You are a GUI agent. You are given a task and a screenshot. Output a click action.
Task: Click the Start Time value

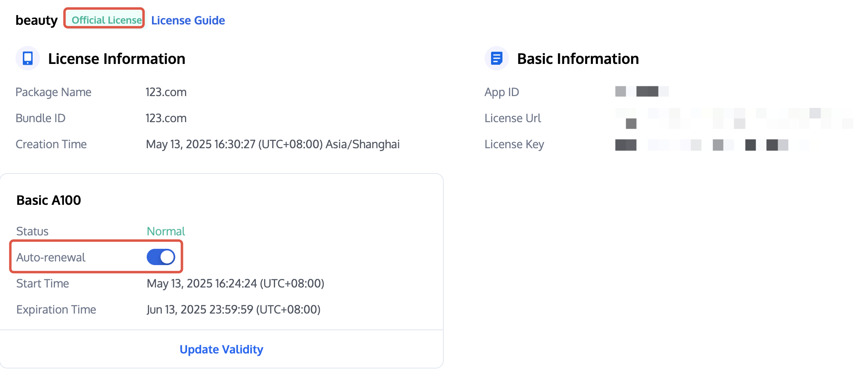click(235, 283)
